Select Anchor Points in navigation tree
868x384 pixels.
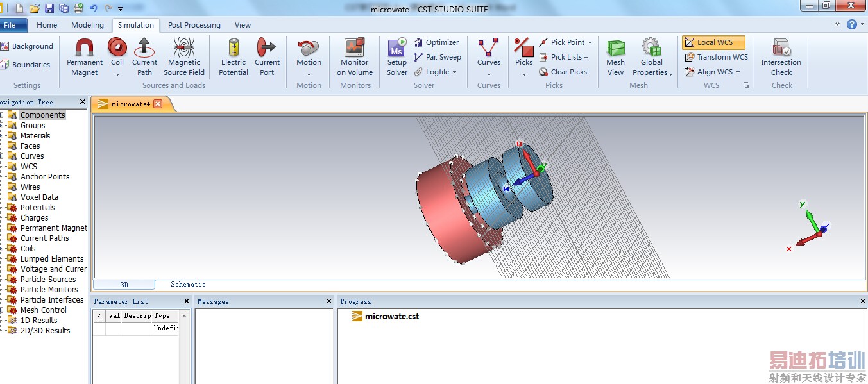tap(45, 177)
